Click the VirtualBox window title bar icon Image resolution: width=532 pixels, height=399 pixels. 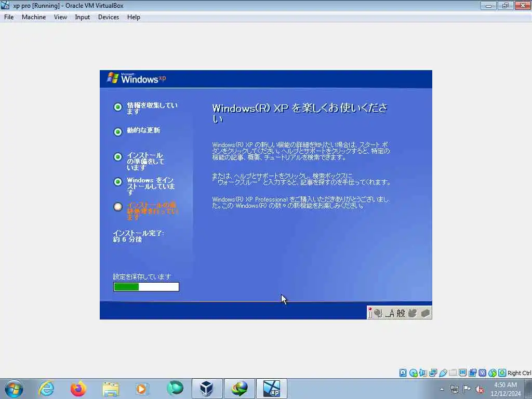point(5,5)
